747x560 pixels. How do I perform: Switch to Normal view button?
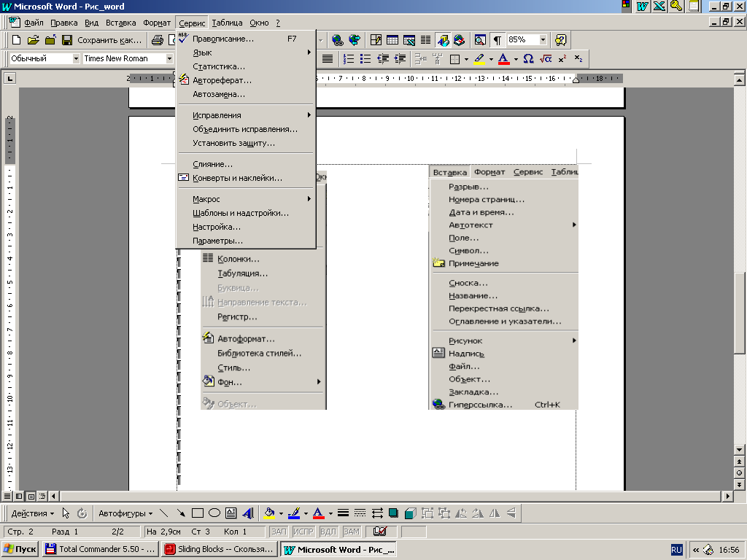coord(7,496)
